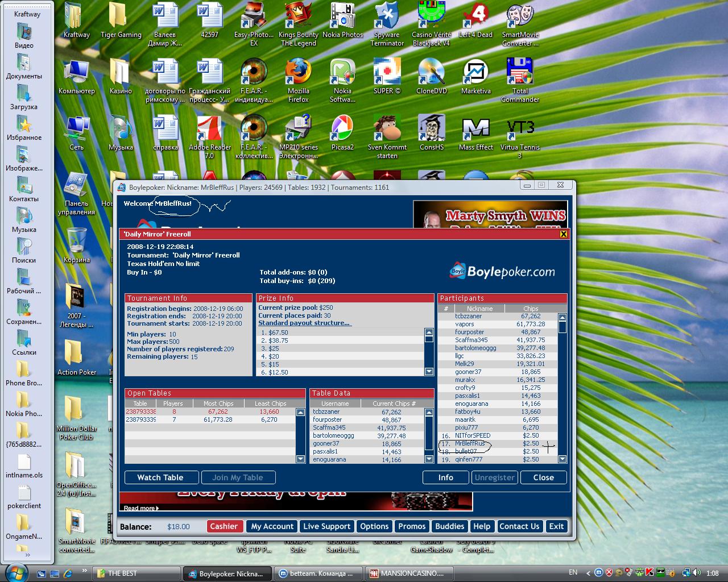
Task: Click the Cashier button
Action: (224, 526)
